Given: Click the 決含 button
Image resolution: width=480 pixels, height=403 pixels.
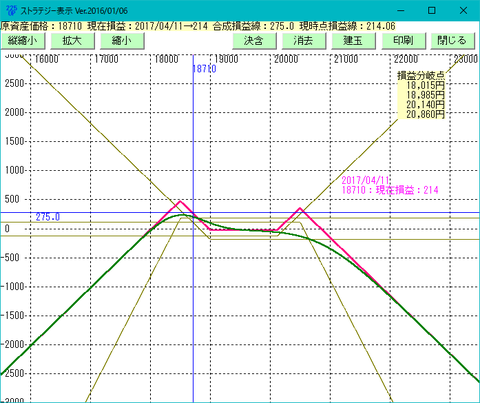Looking at the screenshot, I should coord(254,41).
